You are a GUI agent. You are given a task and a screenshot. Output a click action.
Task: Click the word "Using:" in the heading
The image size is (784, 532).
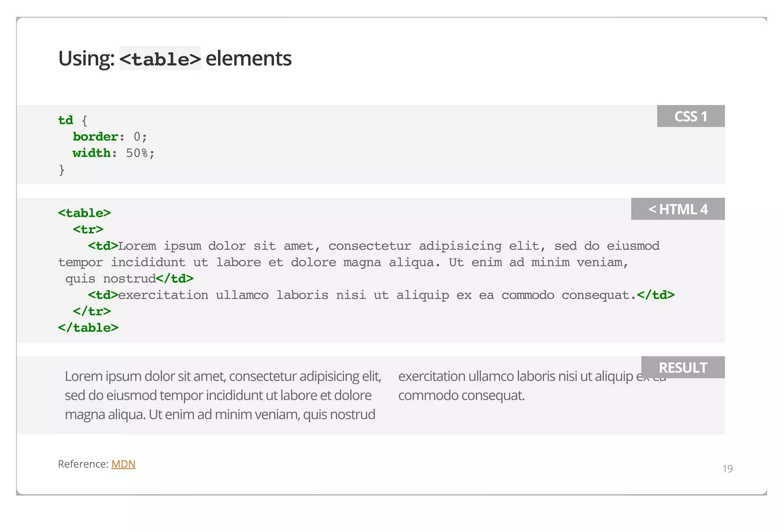click(x=86, y=59)
